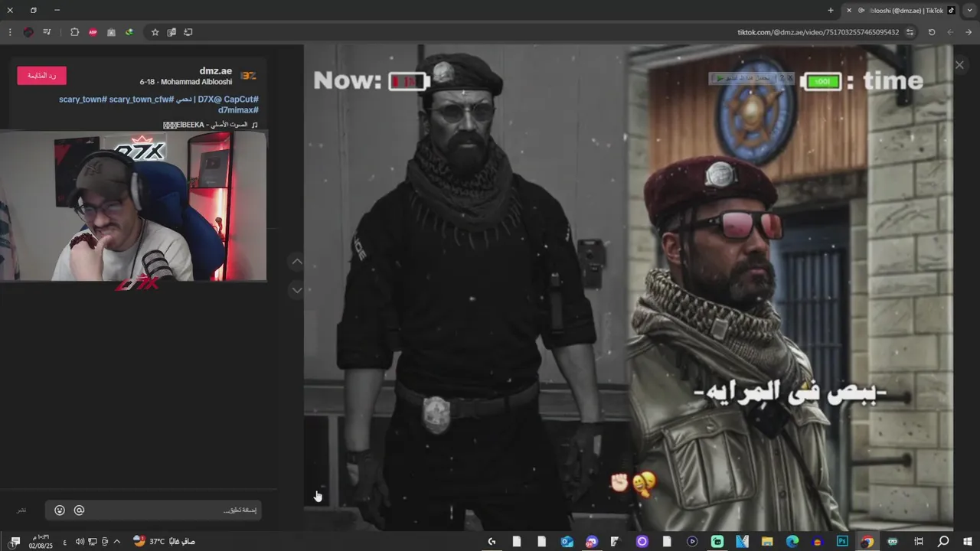Select the TikTok tab
This screenshot has width=980, height=551.
[902, 10]
